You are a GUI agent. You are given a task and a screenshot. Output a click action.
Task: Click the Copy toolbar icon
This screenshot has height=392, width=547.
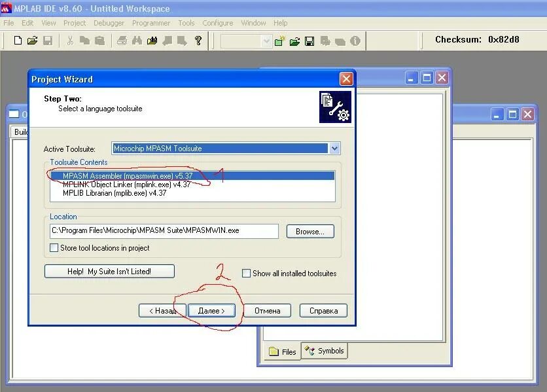coord(84,41)
